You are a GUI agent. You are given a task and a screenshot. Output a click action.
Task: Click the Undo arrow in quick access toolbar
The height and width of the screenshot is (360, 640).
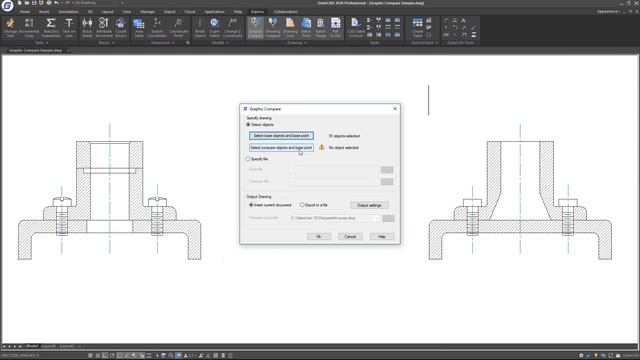[x=56, y=3]
